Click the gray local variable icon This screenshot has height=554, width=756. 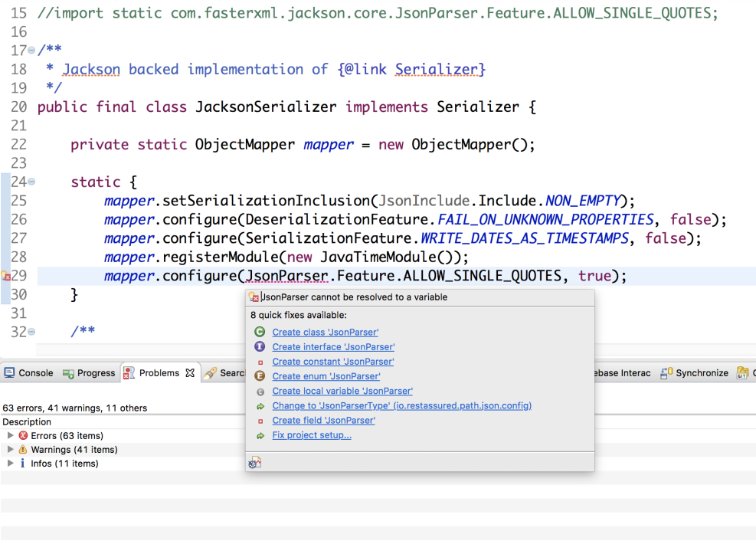point(260,392)
